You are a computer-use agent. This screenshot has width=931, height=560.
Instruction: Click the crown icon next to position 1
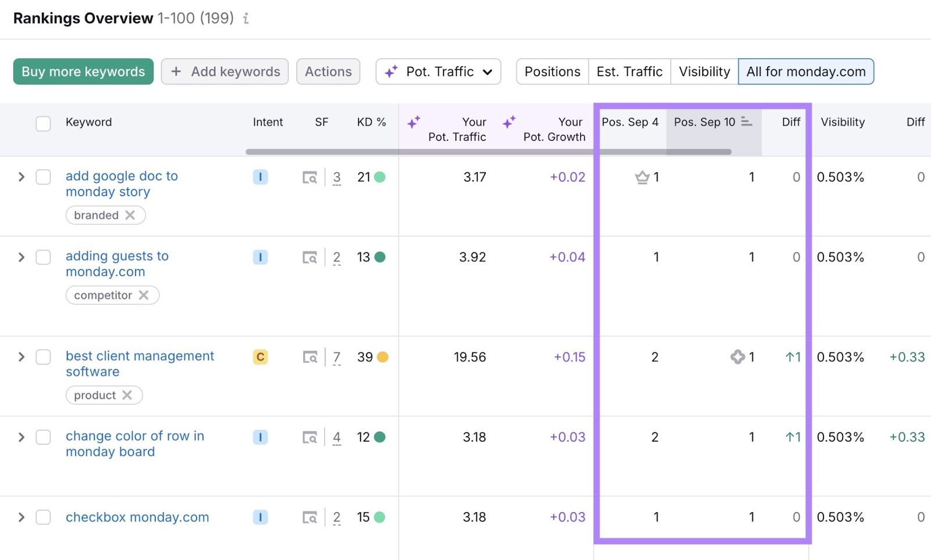642,177
